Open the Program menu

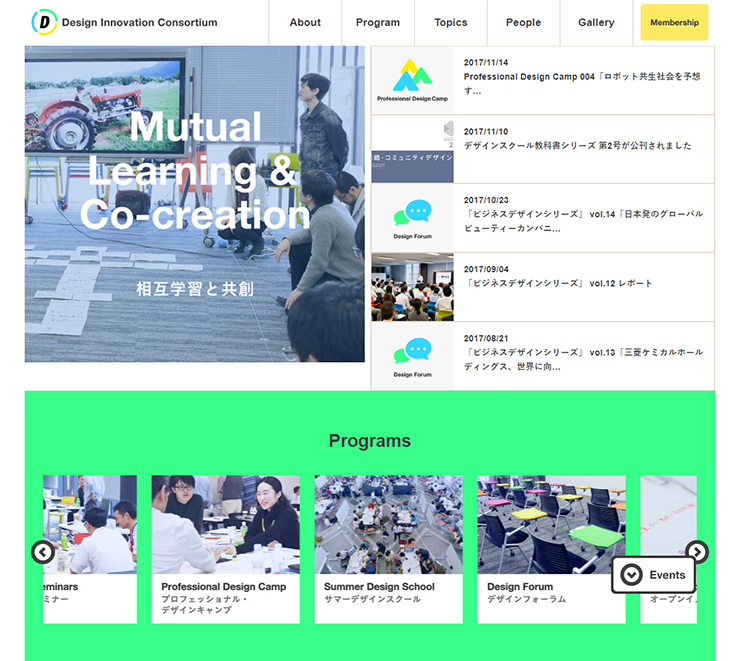pyautogui.click(x=378, y=22)
